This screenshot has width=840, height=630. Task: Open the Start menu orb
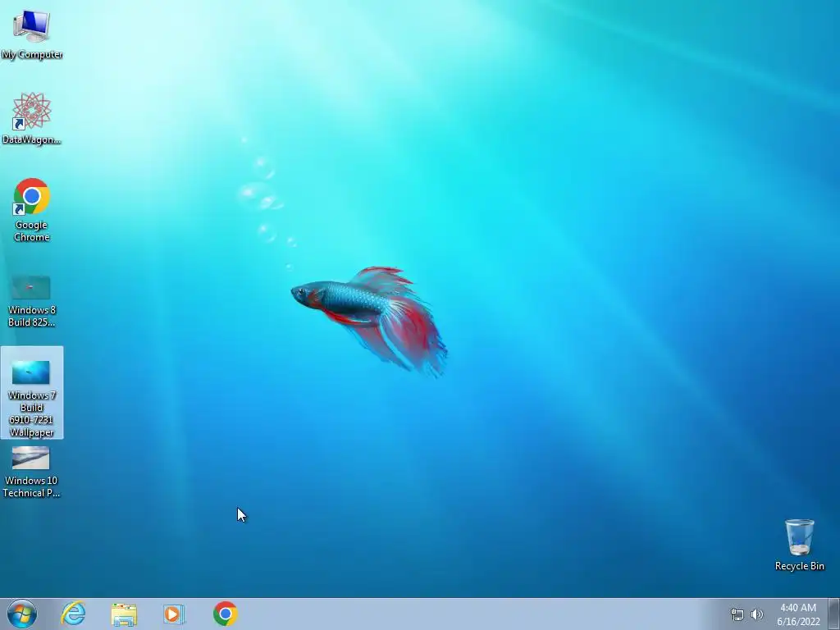point(22,614)
